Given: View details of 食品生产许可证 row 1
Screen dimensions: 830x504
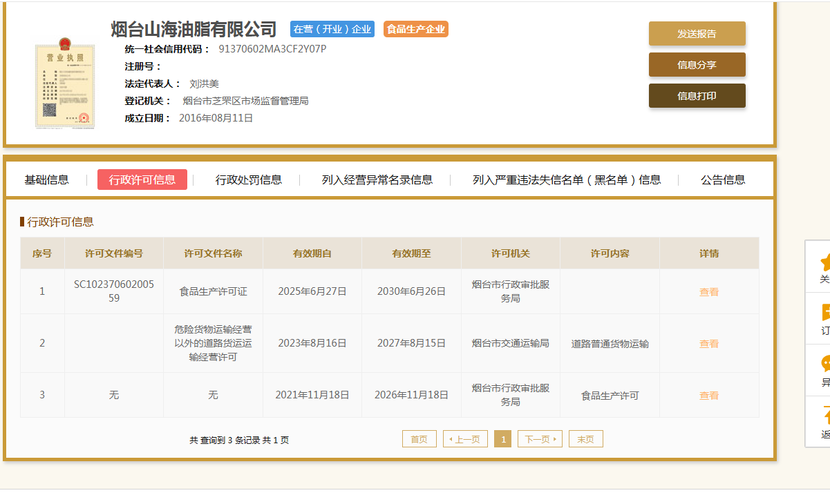Looking at the screenshot, I should [709, 292].
